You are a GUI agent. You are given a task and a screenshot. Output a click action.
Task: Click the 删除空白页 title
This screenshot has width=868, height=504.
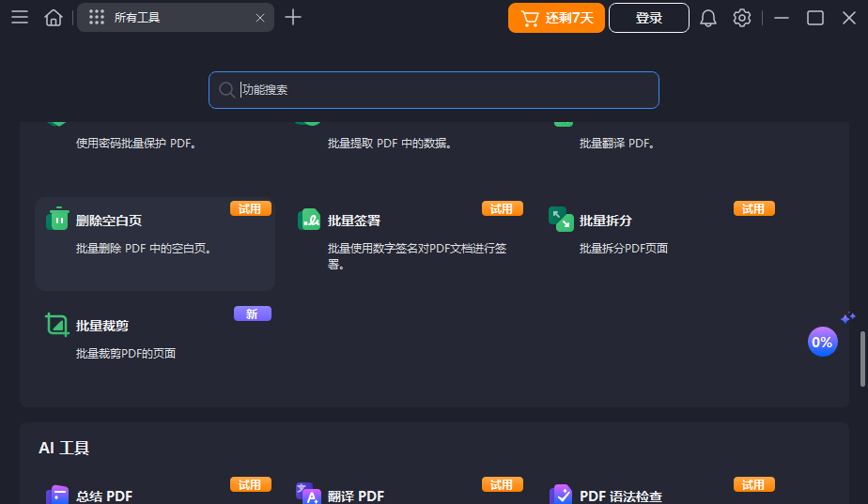(x=109, y=221)
